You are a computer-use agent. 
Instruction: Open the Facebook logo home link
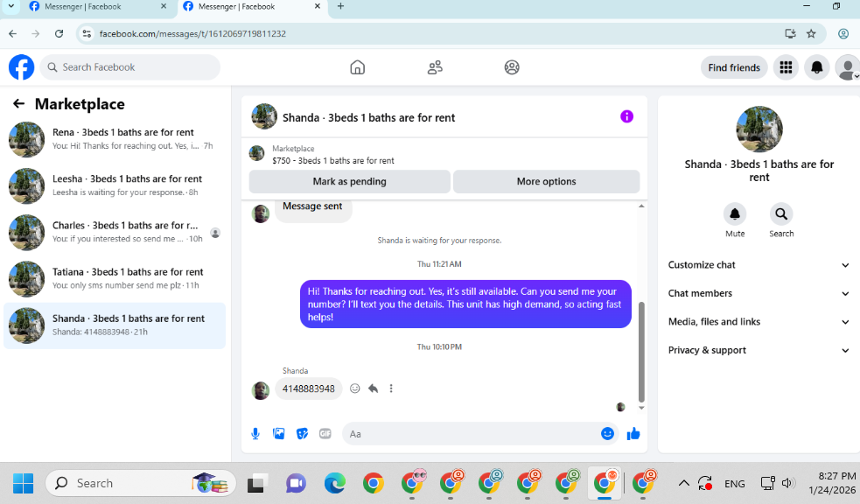(21, 67)
